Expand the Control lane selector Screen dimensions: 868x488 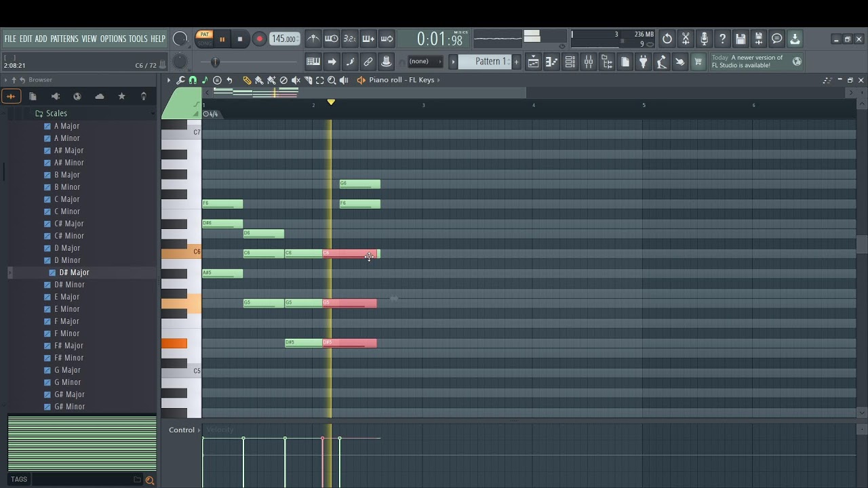(185, 430)
